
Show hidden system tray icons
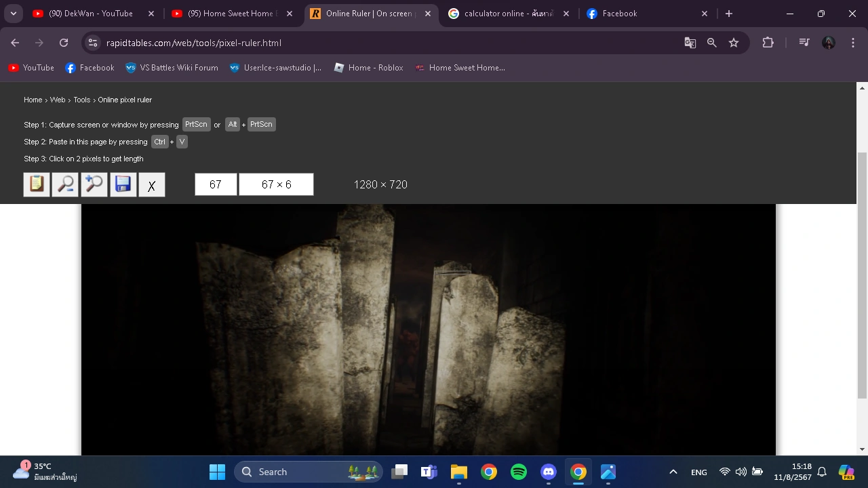pos(673,472)
